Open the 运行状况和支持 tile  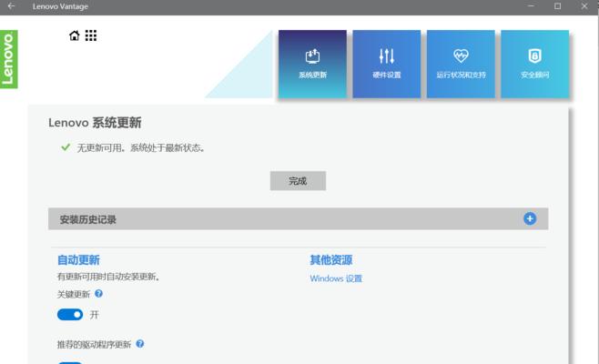tap(461, 65)
